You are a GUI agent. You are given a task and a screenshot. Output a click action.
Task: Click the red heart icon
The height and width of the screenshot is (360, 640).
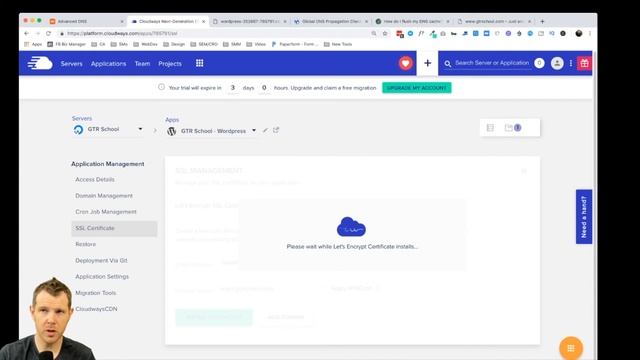[x=405, y=63]
